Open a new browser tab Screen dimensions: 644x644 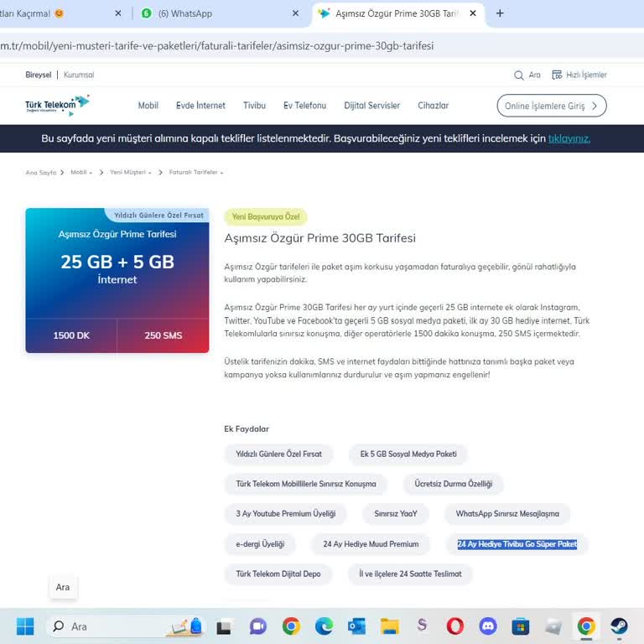coord(500,13)
